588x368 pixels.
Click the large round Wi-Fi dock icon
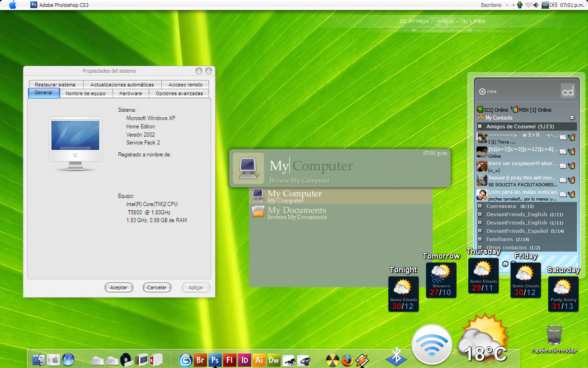click(x=432, y=345)
